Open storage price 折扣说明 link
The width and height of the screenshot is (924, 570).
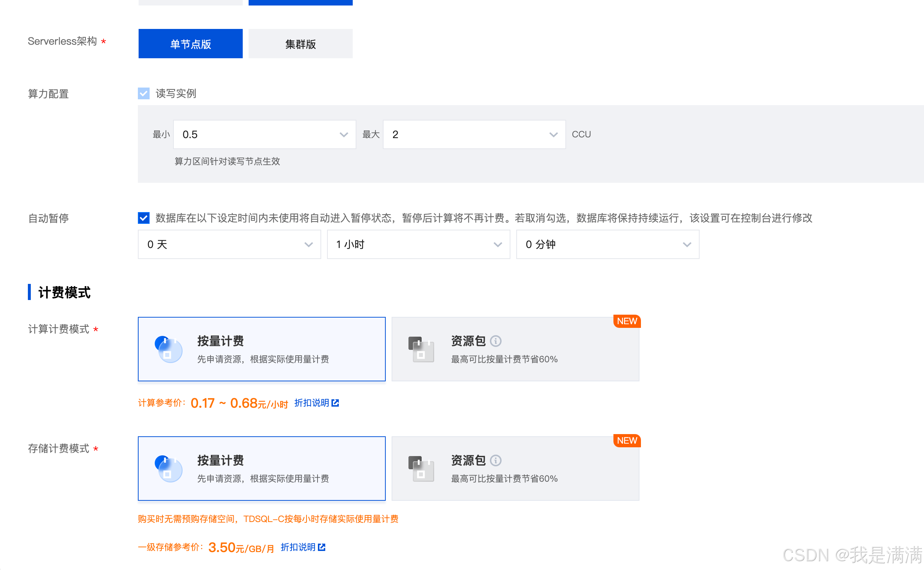pyautogui.click(x=298, y=547)
